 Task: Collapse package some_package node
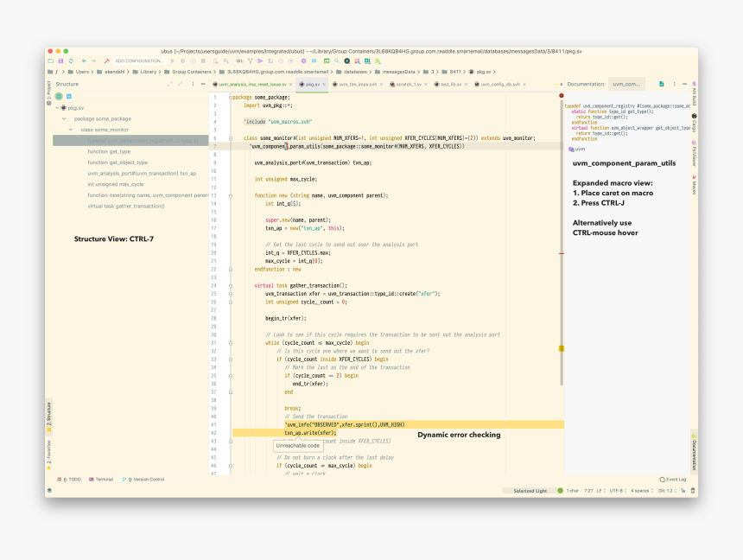[x=64, y=118]
